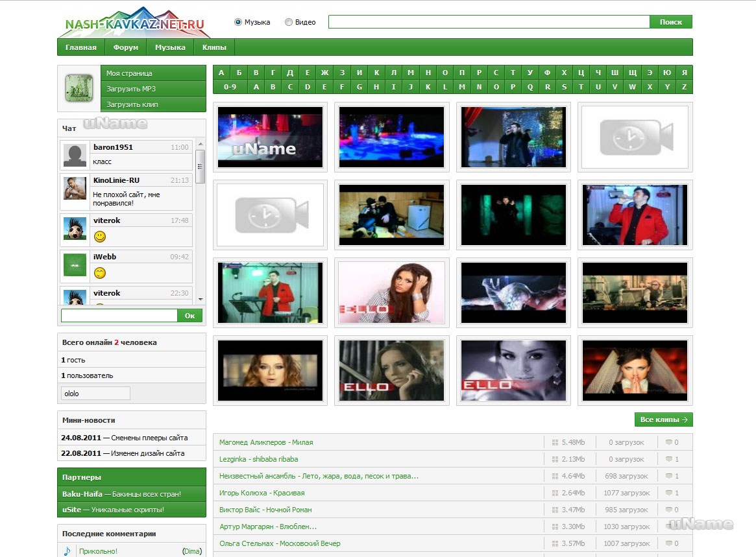Click the size icon beside 5.48Mb
The height and width of the screenshot is (557, 756).
point(555,442)
